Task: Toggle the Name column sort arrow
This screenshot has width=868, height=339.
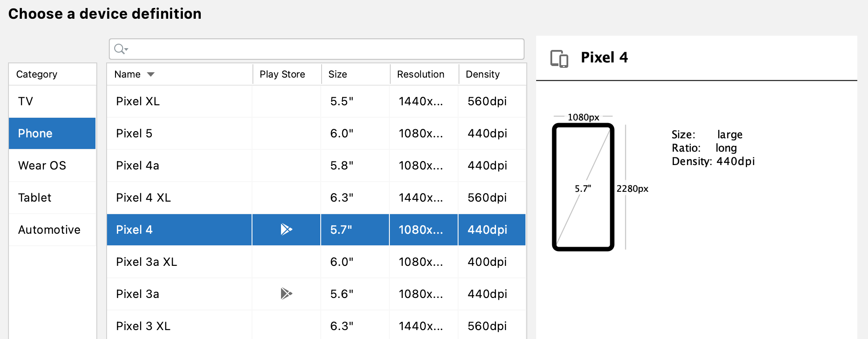Action: pos(151,74)
